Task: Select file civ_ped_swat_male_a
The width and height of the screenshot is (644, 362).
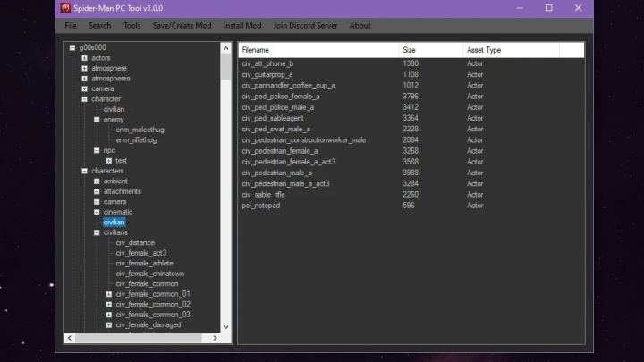Action: tap(276, 129)
